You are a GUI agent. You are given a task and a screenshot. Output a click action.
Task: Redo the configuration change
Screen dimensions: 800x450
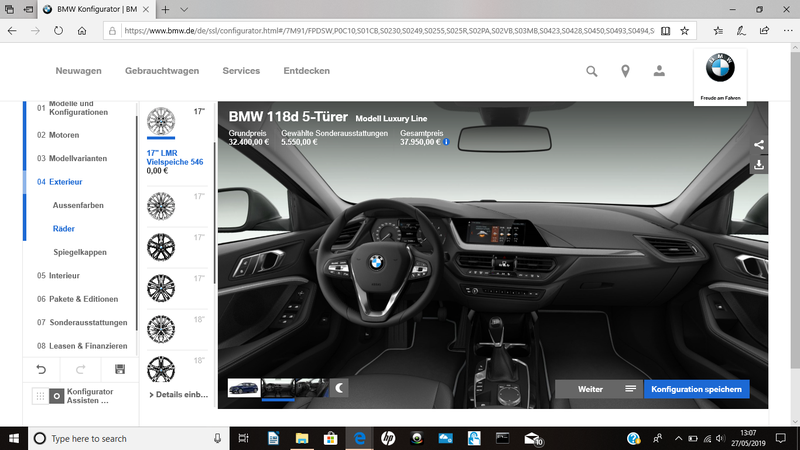81,369
